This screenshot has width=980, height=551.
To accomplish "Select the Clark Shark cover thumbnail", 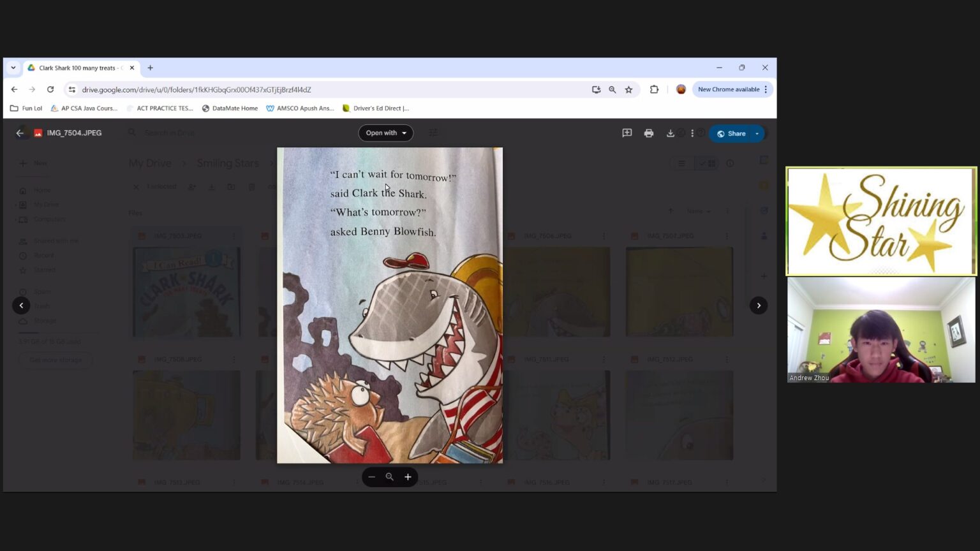I will pos(186,292).
